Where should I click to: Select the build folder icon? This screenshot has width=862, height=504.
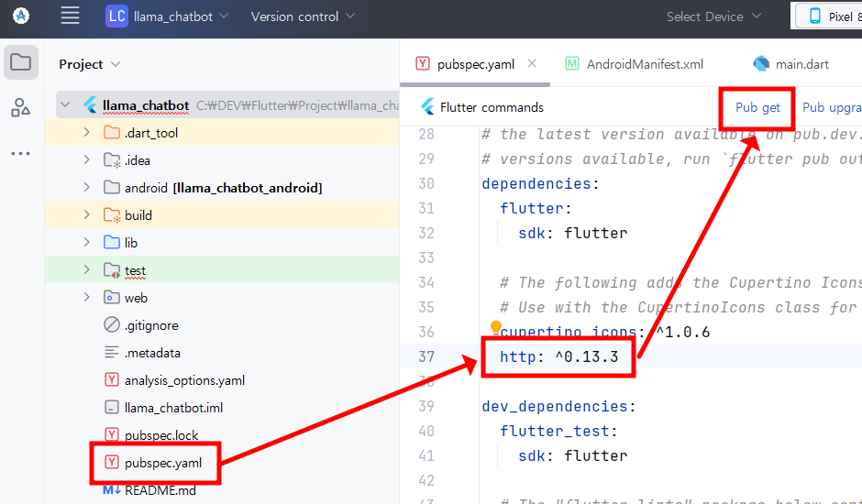[112, 215]
